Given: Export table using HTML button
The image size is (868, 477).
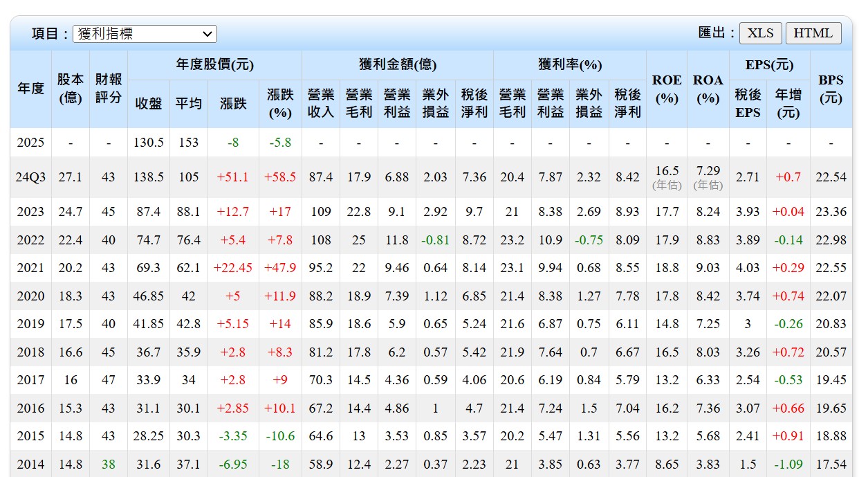Looking at the screenshot, I should click(813, 33).
